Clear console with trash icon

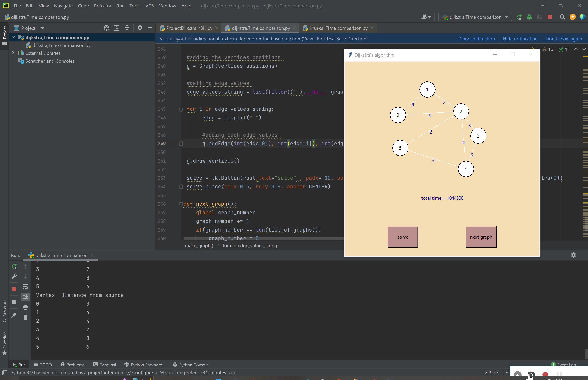25,317
